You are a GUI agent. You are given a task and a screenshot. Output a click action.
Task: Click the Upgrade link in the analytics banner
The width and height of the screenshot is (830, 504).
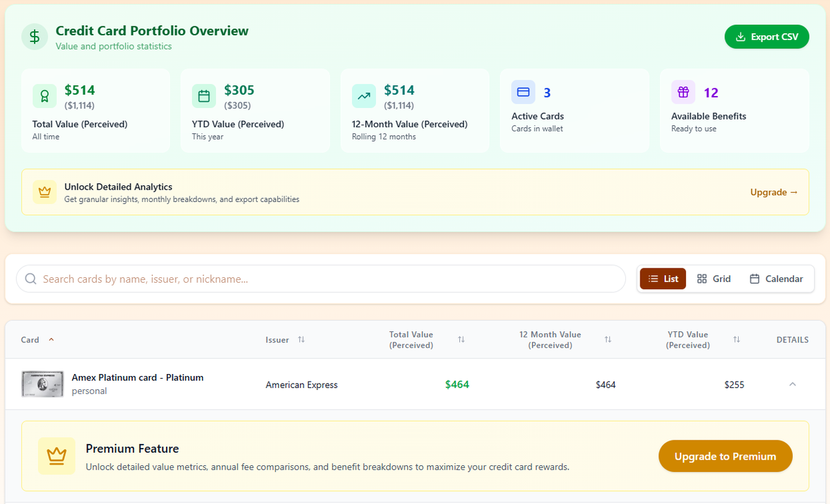tap(773, 192)
